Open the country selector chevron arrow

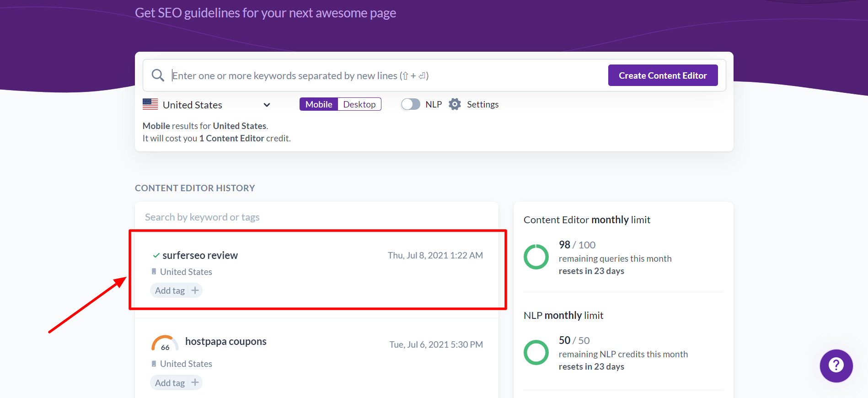coord(267,105)
